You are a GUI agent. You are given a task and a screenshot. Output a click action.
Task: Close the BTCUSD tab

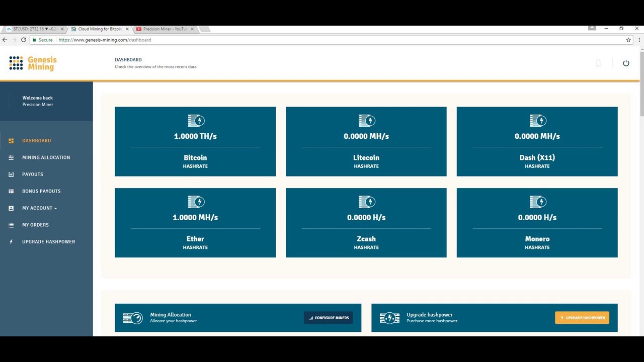tap(62, 29)
